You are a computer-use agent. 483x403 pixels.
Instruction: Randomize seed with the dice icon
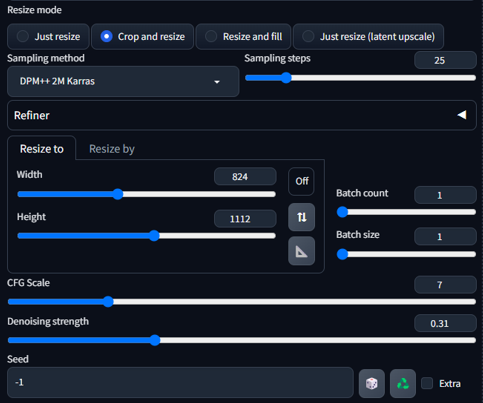[372, 383]
